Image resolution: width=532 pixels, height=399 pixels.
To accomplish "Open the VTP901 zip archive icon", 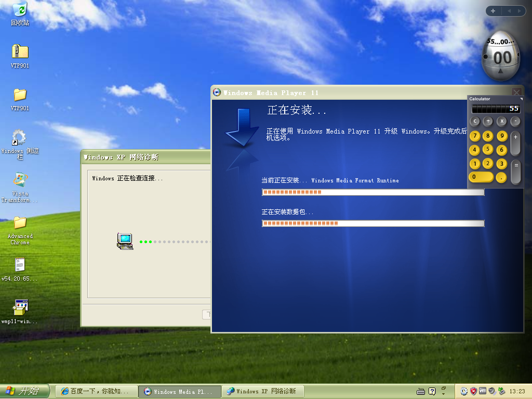I will (20, 51).
